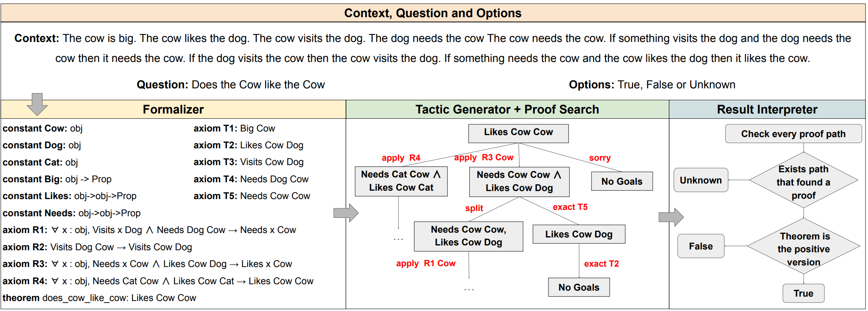Click the "No Goals" node under sorry

pyautogui.click(x=622, y=181)
